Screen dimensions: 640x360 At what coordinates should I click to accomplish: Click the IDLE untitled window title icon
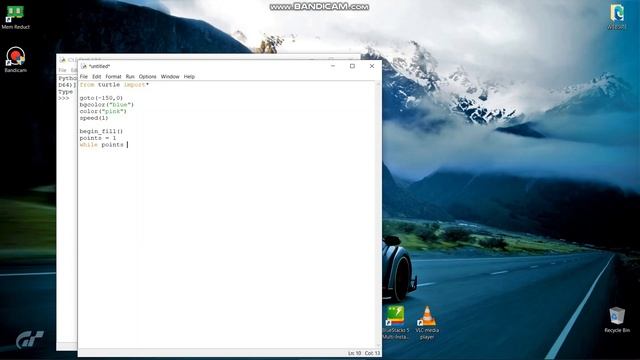(x=84, y=66)
